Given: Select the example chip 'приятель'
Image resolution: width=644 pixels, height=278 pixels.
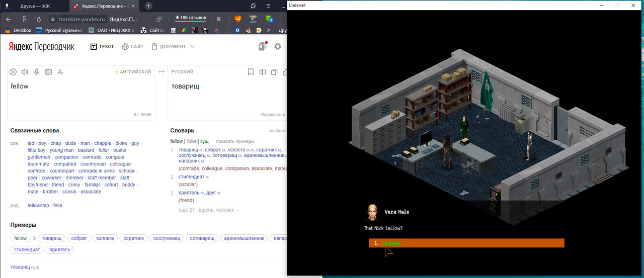Looking at the screenshot, I should tap(60, 249).
